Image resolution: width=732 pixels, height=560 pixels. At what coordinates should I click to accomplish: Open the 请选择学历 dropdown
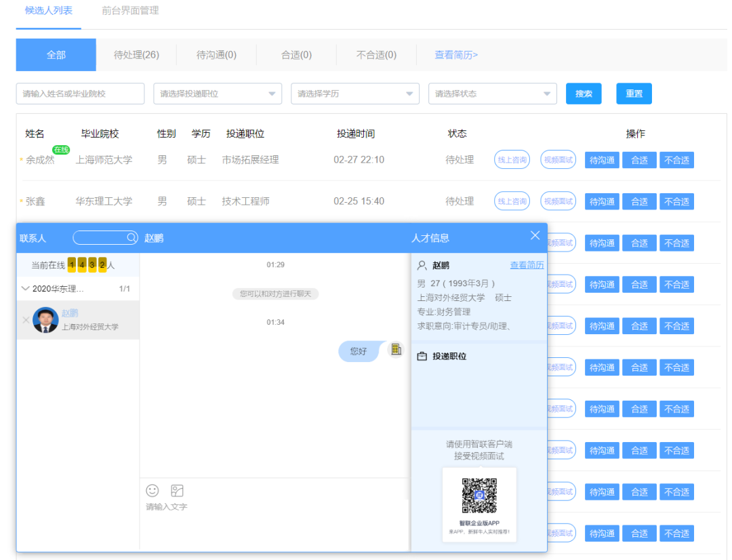click(355, 94)
